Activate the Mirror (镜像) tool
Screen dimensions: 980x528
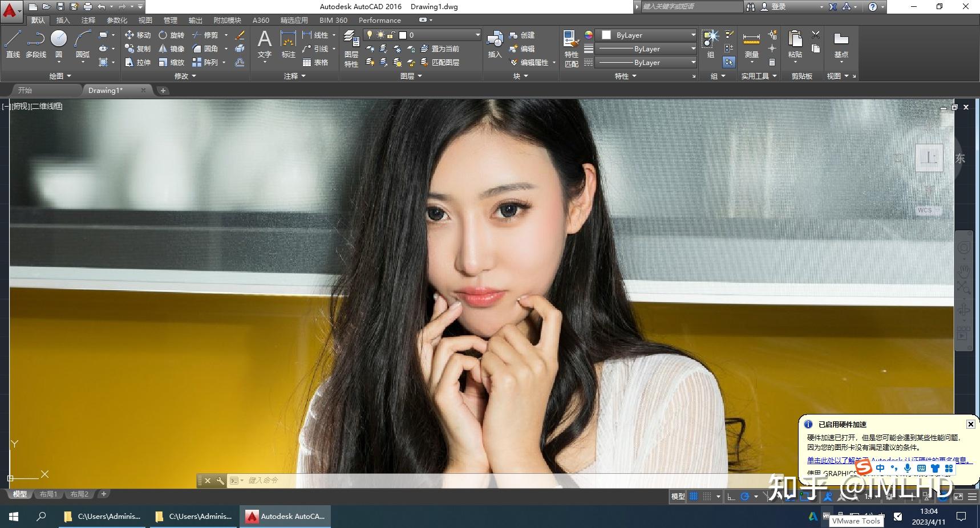(x=174, y=48)
